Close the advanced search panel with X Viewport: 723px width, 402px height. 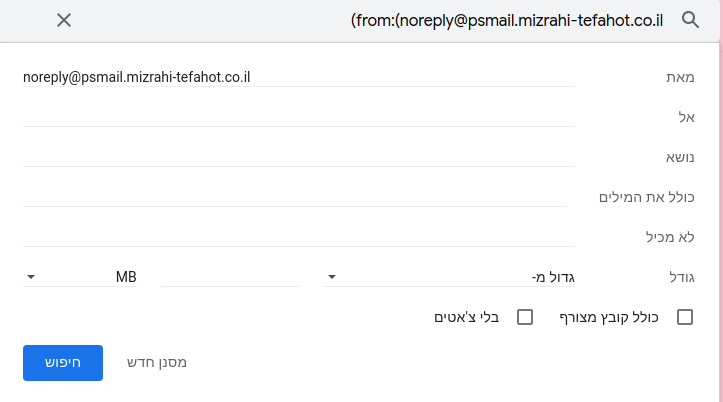(64, 20)
